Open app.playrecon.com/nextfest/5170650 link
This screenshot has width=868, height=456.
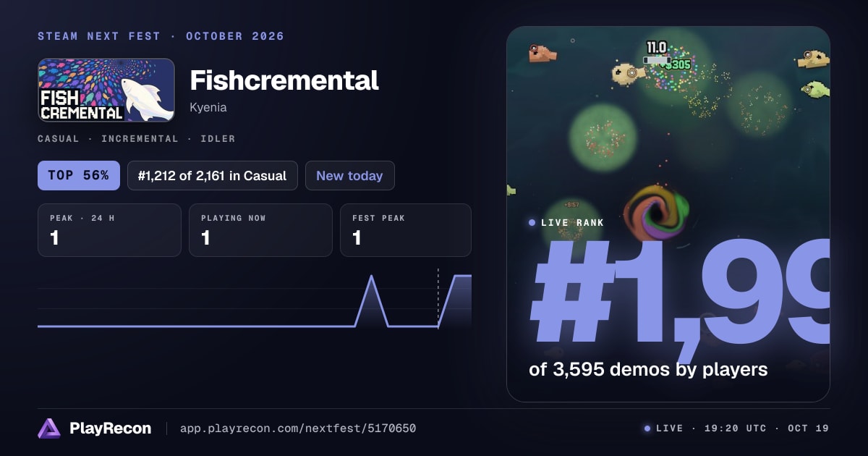coord(297,428)
